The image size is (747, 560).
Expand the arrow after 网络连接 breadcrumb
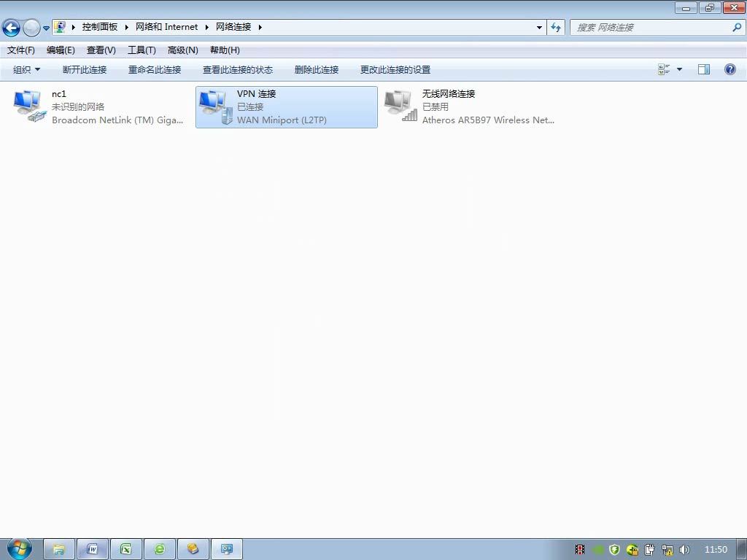pos(260,27)
